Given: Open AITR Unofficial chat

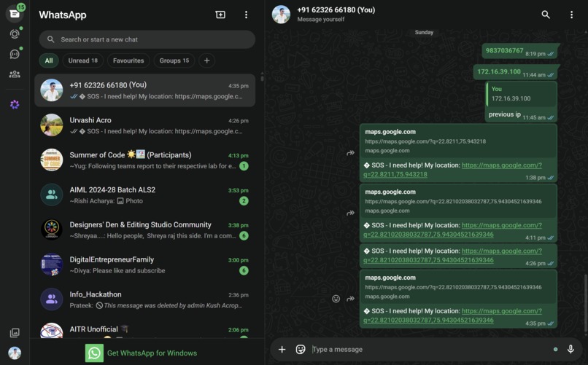Looking at the screenshot, I should point(144,329).
